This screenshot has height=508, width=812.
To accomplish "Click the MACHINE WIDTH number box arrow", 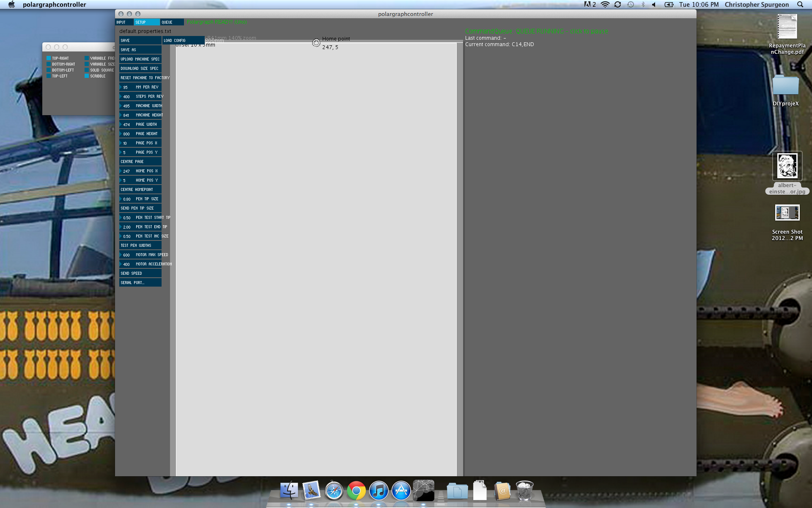I will (121, 106).
